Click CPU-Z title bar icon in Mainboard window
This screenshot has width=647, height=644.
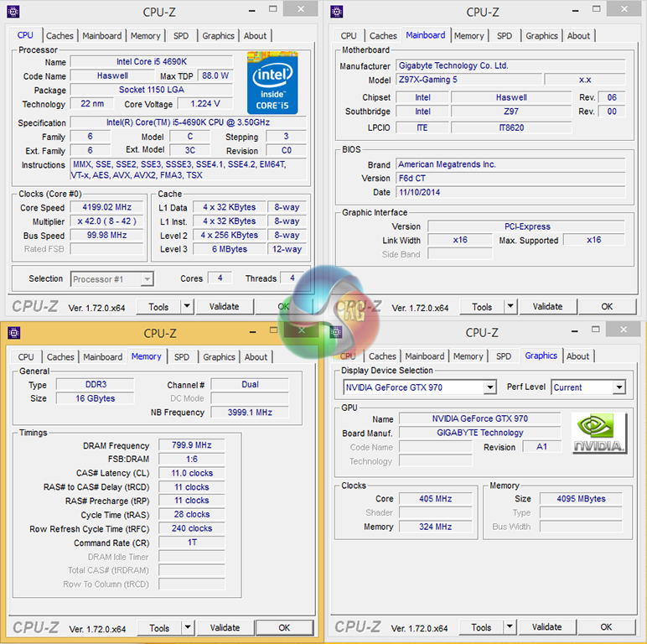tap(336, 12)
